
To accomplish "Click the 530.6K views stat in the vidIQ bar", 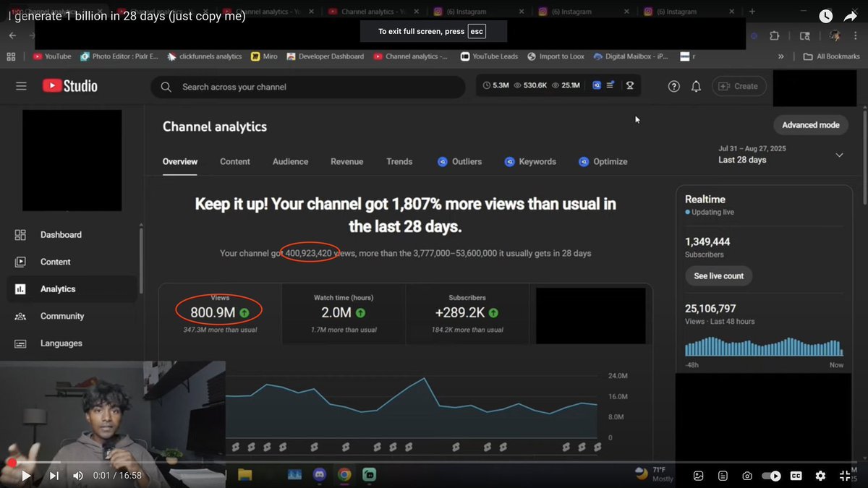I will point(530,85).
